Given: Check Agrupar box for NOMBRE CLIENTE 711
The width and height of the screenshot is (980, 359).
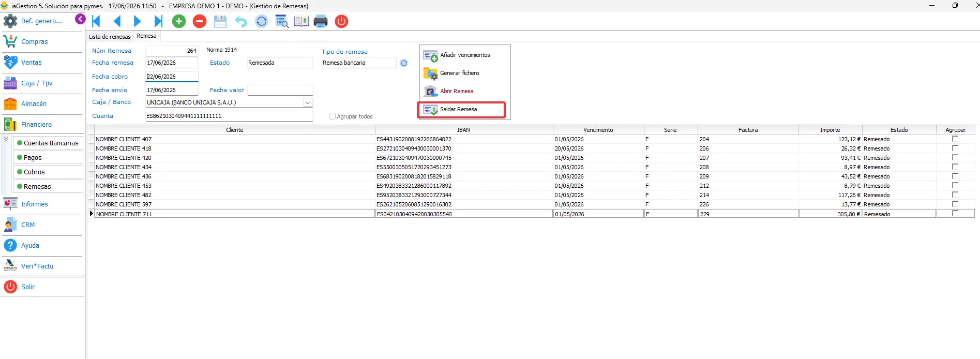Looking at the screenshot, I should coord(955,213).
